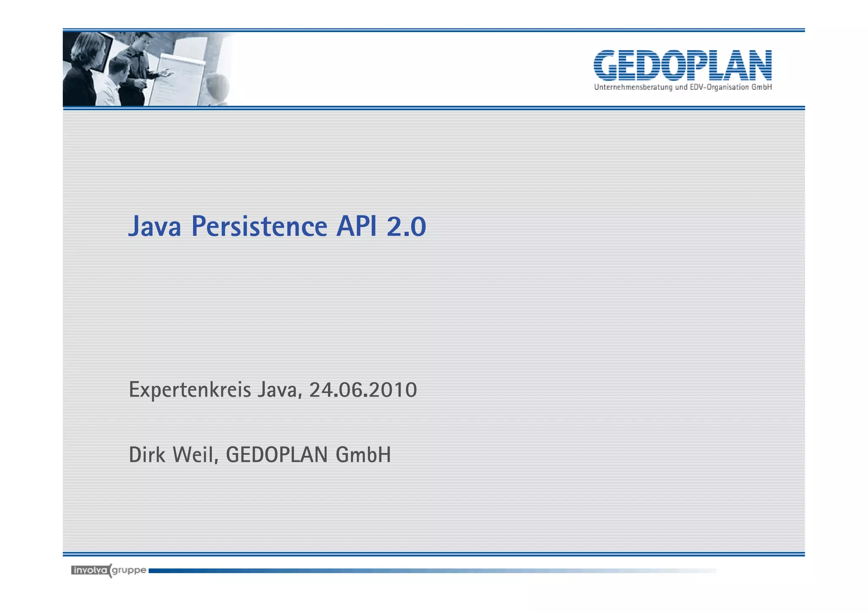This screenshot has width=868, height=613.
Task: Click the GEDOPLAN logo in the header
Action: point(682,66)
